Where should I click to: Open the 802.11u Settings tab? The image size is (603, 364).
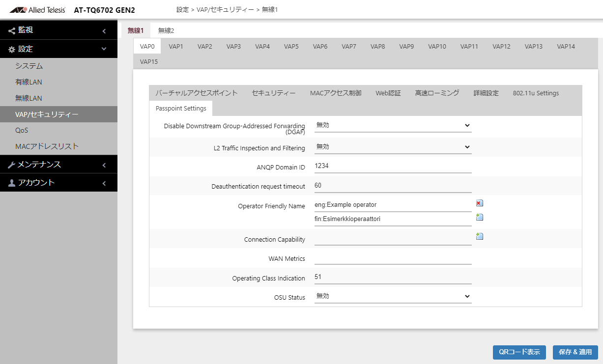[536, 93]
